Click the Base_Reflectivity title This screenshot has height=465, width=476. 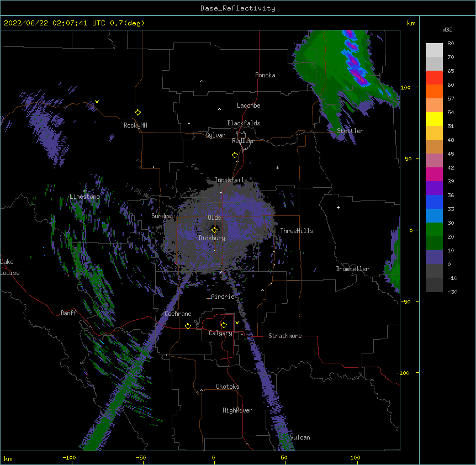pyautogui.click(x=238, y=8)
